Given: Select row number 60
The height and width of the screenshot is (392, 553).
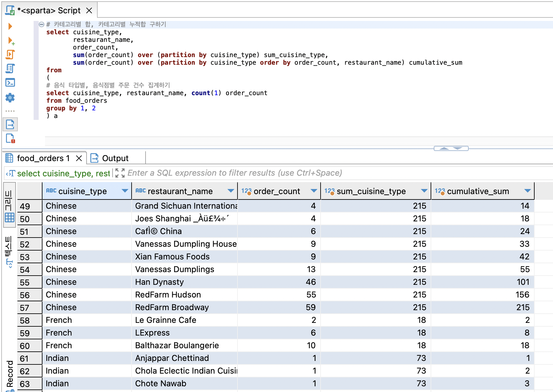Looking at the screenshot, I should pos(29,346).
